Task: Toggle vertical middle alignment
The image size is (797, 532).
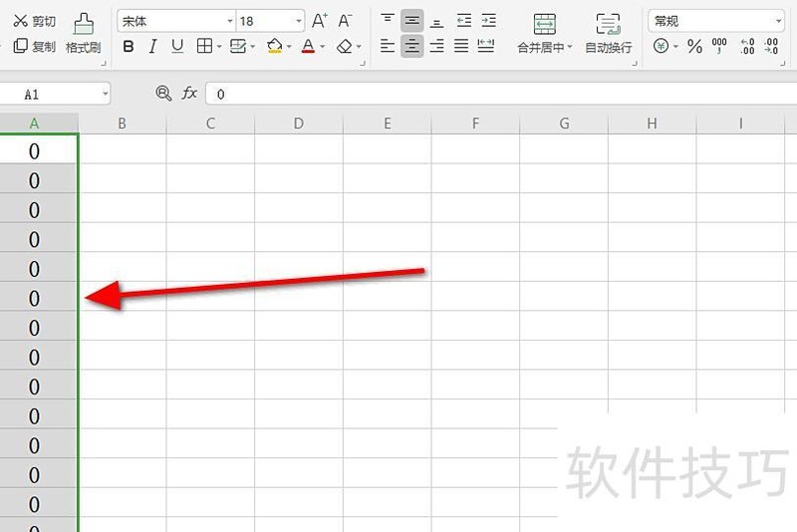Action: 412,21
